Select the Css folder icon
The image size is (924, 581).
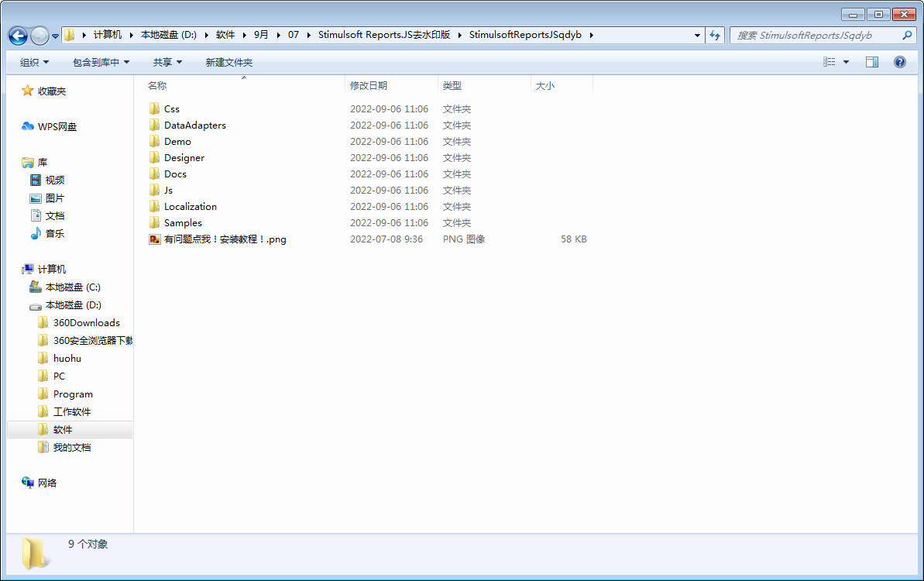pyautogui.click(x=155, y=108)
